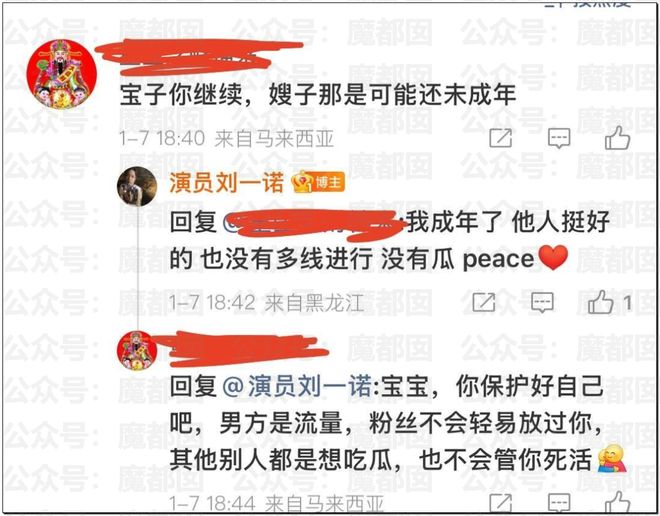Image resolution: width=660 pixels, height=516 pixels.
Task: Tap the orange 博主 badge
Action: pyautogui.click(x=319, y=183)
